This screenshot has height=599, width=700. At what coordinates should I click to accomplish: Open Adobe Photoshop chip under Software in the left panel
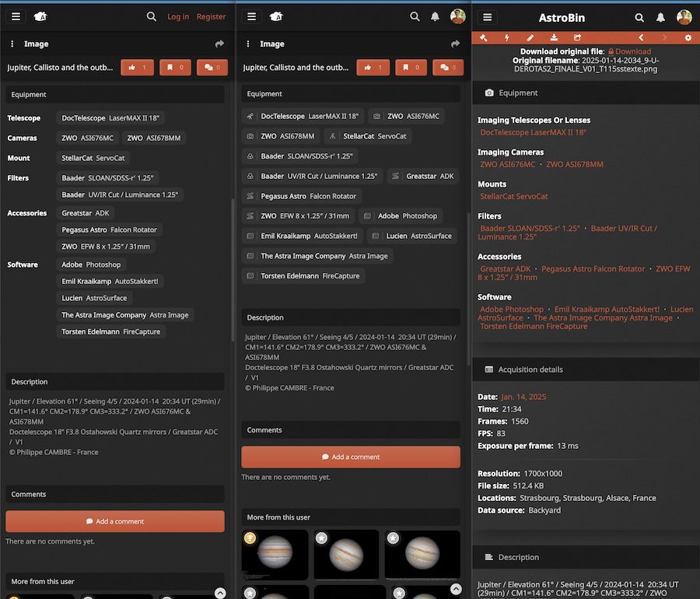(x=91, y=264)
